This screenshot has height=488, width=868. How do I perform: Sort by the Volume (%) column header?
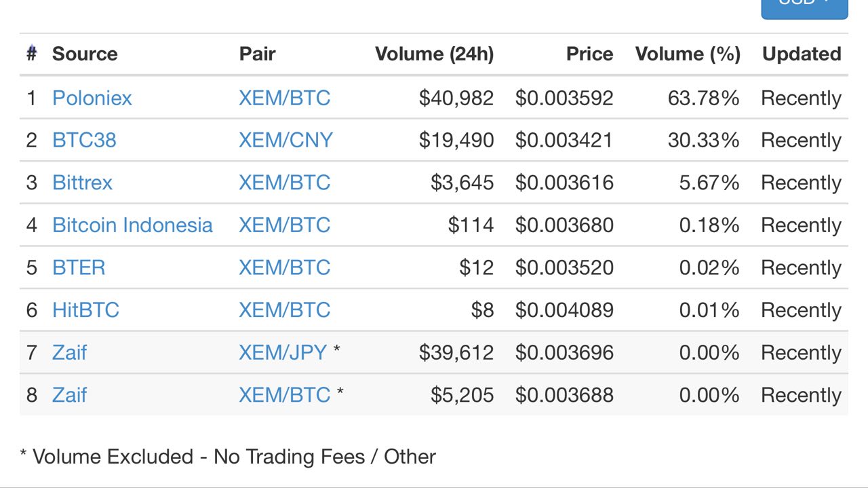688,54
